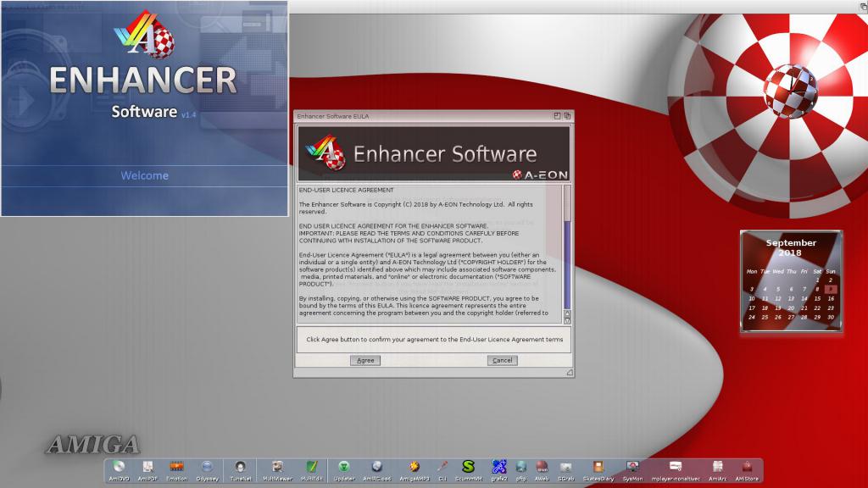Run the Updater utility
The image size is (868, 488).
click(344, 469)
